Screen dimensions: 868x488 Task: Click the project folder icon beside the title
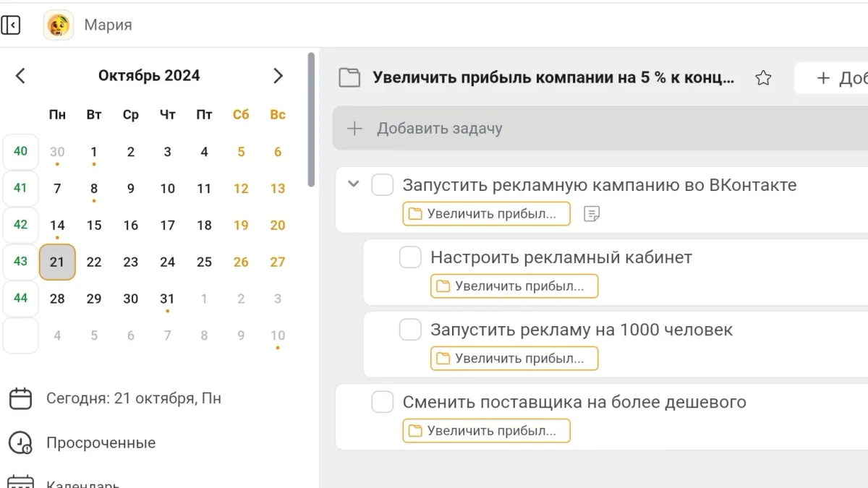(350, 78)
